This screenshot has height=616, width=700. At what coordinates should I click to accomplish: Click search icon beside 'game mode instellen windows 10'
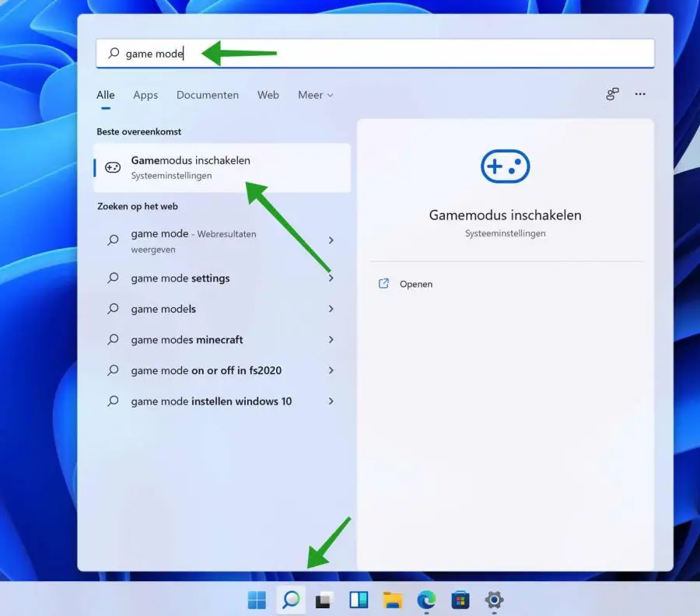click(x=113, y=401)
